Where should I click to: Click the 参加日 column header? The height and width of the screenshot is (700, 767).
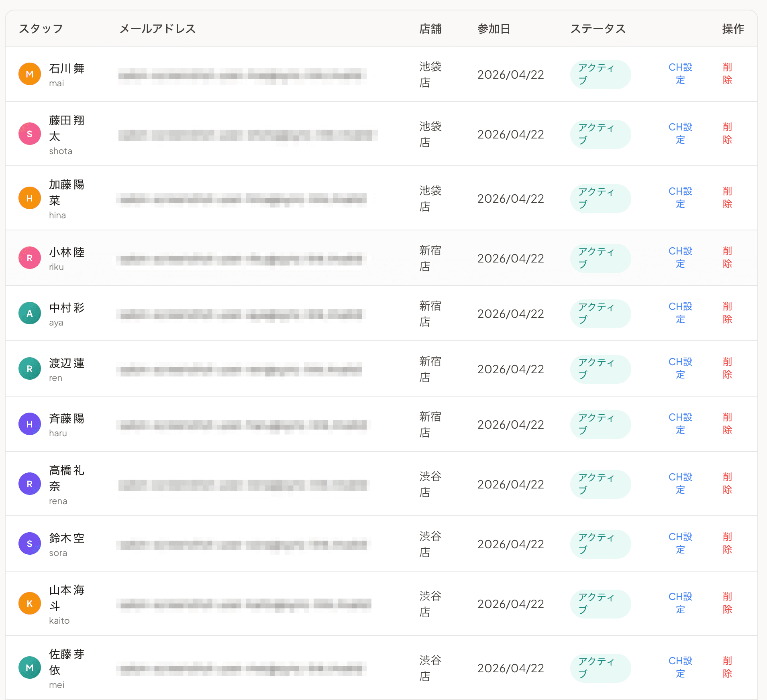[x=494, y=29]
